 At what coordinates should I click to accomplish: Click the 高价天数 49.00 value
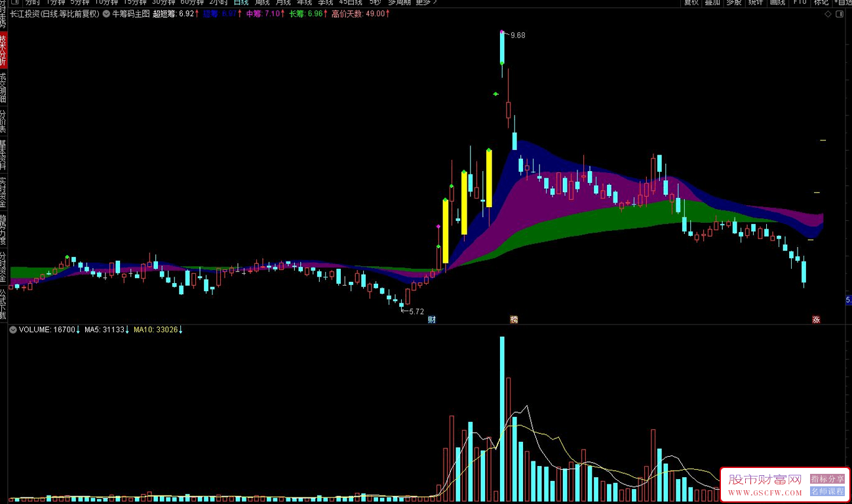tap(360, 13)
